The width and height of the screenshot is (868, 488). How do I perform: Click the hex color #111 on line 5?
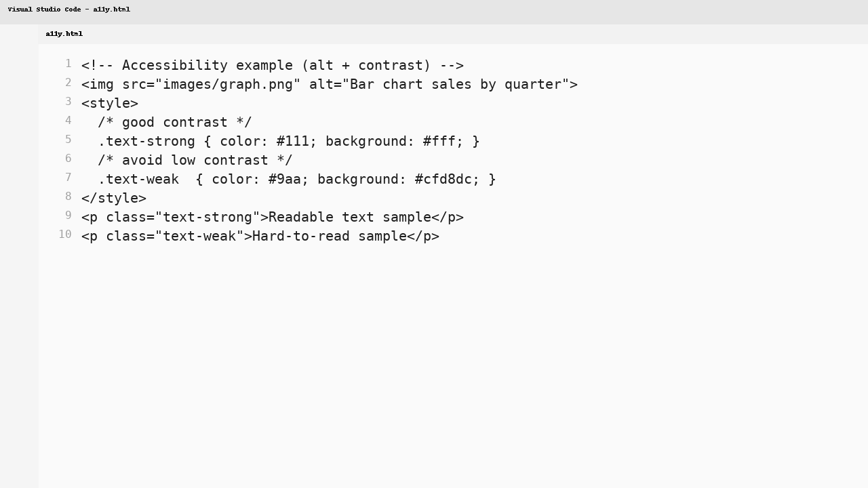click(x=292, y=141)
